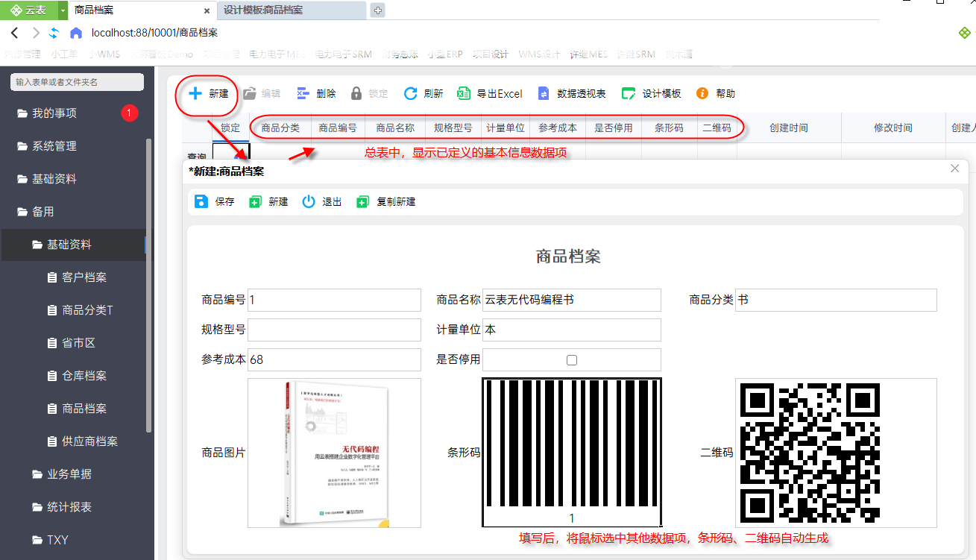This screenshot has height=560, width=976.
Task: Open the 小型ERP bookmark
Action: [x=444, y=54]
